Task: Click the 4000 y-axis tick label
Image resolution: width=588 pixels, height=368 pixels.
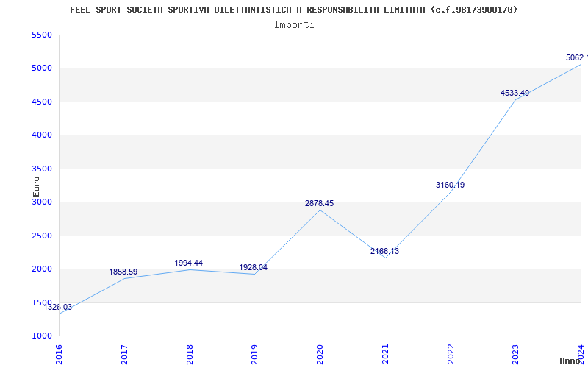Action: (x=42, y=135)
